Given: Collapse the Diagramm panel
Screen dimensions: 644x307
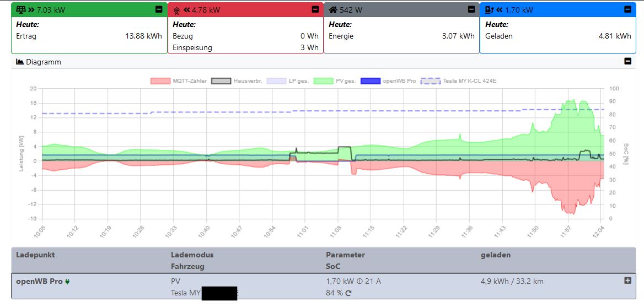Looking at the screenshot, I should (x=627, y=61).
